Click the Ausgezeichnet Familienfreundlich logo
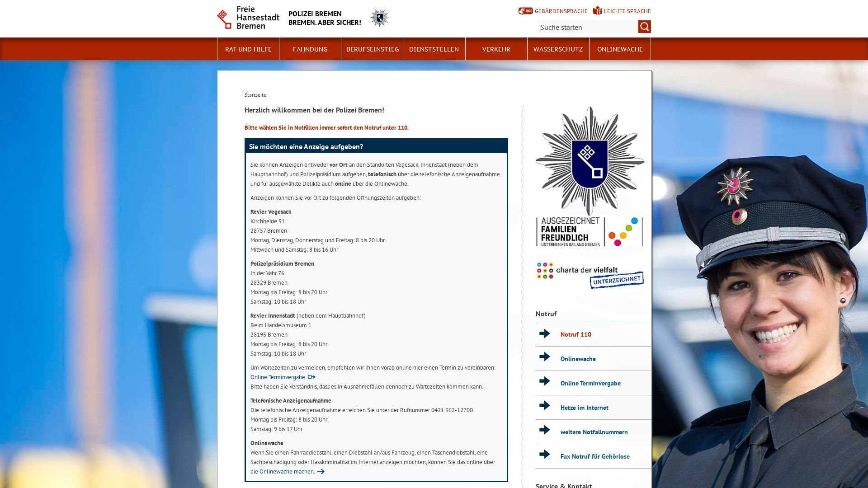Screen dimensions: 868x488 pyautogui.click(x=590, y=232)
